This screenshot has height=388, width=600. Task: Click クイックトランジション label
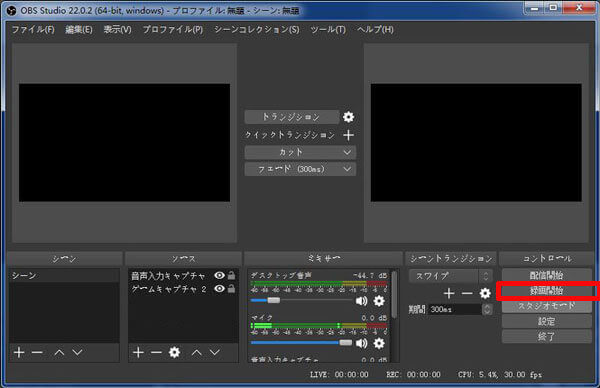pos(290,135)
